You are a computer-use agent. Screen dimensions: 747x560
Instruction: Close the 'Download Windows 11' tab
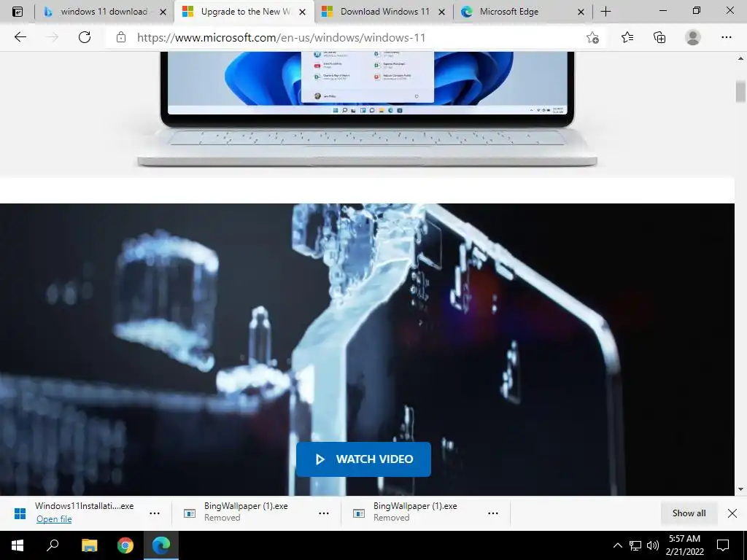click(x=441, y=12)
